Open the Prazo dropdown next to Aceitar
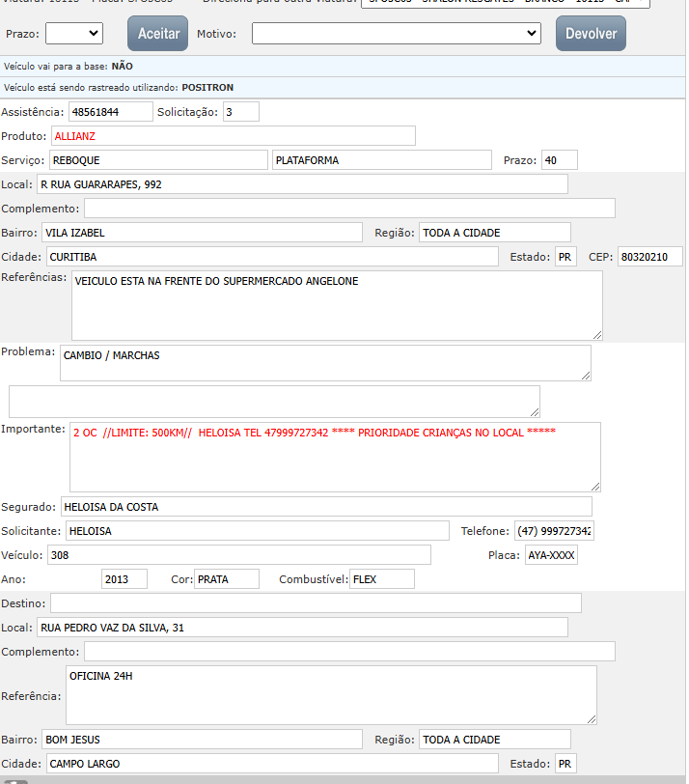The width and height of the screenshot is (689, 784). [x=74, y=34]
